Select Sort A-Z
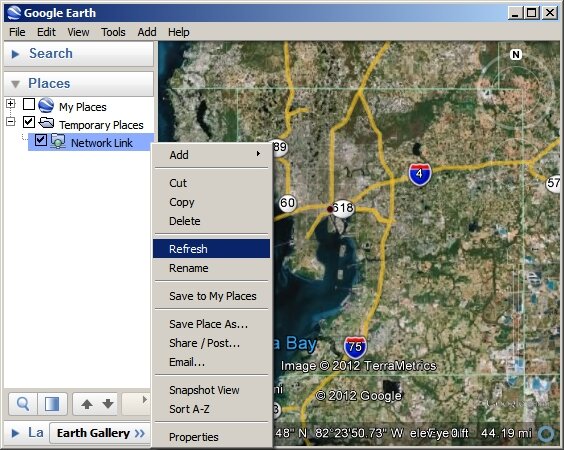564x450 pixels. click(x=212, y=409)
